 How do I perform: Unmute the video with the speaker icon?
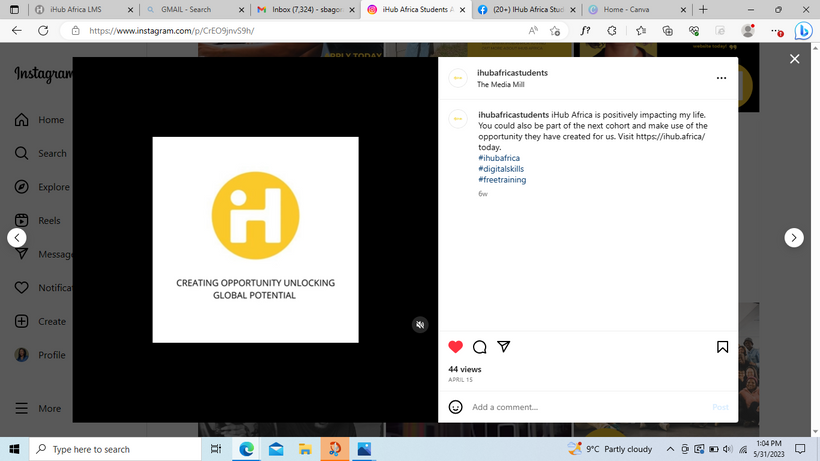point(420,324)
